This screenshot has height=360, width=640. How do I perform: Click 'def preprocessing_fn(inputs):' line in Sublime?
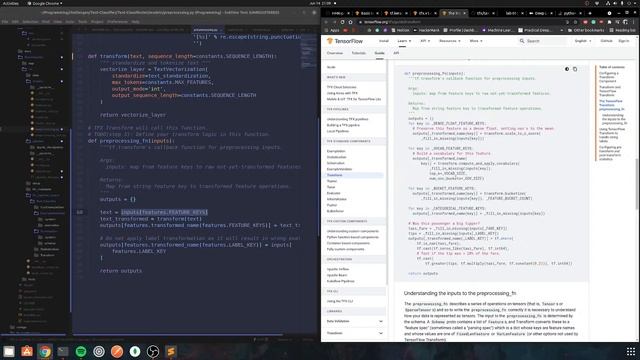(131, 141)
